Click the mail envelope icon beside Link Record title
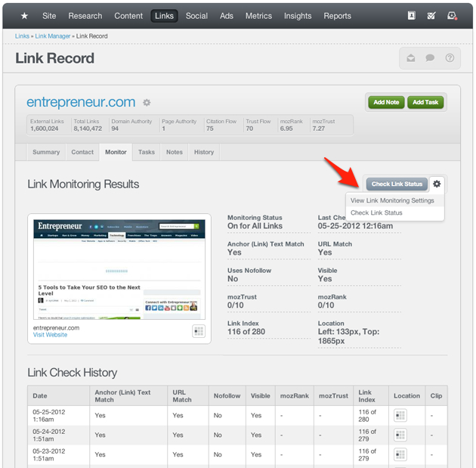Image resolution: width=476 pixels, height=468 pixels. pyautogui.click(x=411, y=57)
